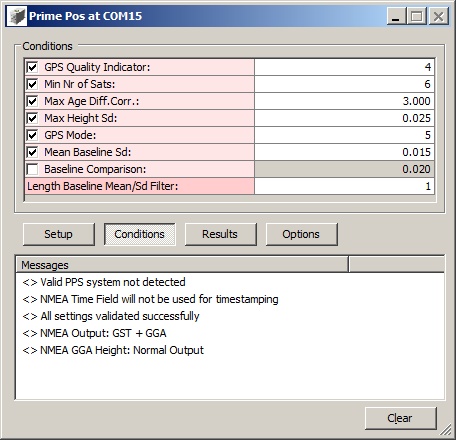Edit the Max Height Sd value 0.025
Viewport: 456px width, 440px height.
[344, 118]
